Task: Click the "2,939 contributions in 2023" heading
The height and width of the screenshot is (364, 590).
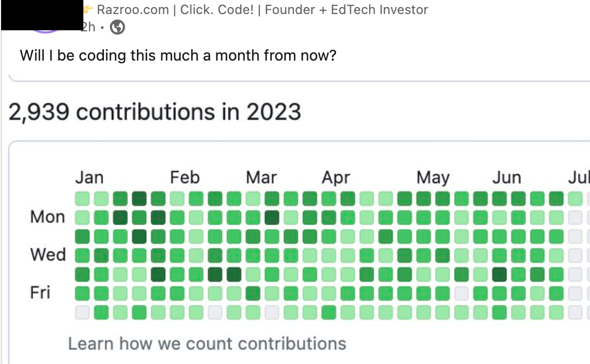Action: point(155,112)
